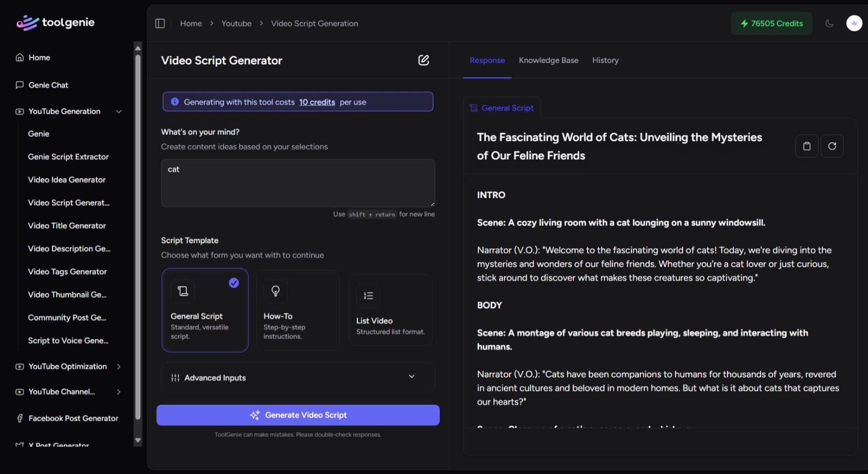Open the 76505 Credits button
Screen dimensions: 868x474
click(x=772, y=23)
